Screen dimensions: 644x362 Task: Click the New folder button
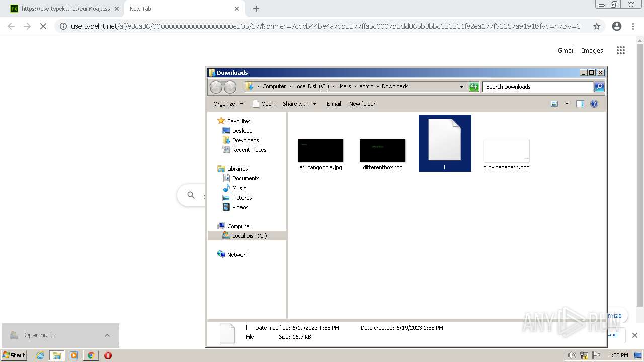pyautogui.click(x=362, y=104)
